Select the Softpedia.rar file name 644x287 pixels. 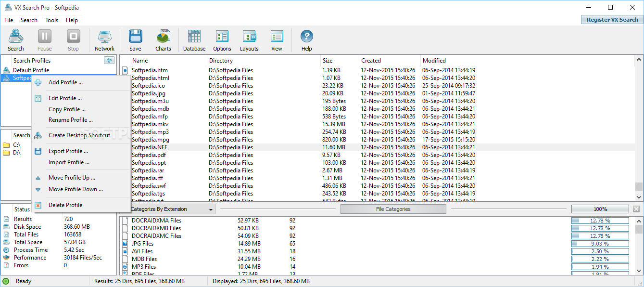tap(148, 170)
